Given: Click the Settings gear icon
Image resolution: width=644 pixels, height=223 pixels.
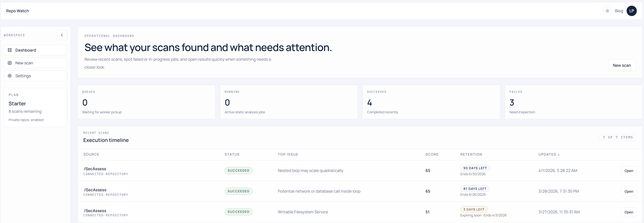Looking at the screenshot, I should point(10,76).
